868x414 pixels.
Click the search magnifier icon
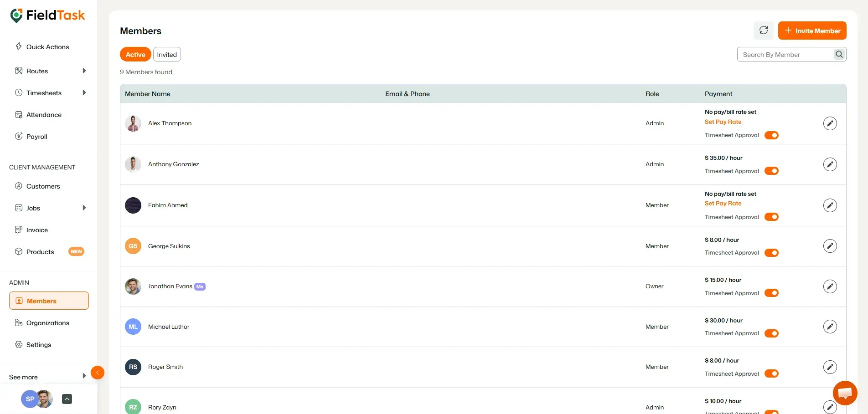click(x=839, y=54)
